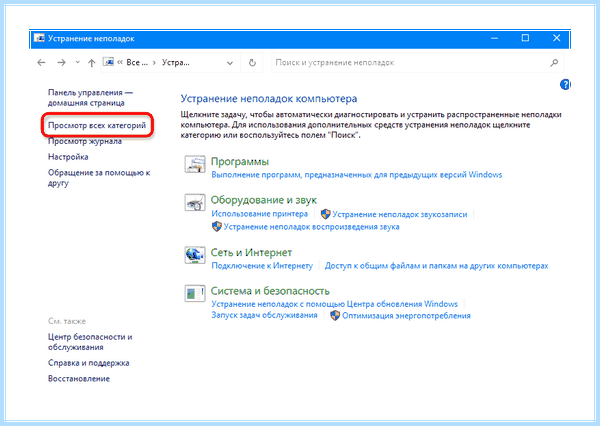Open "Центр безопасности и обслуживания"
The height and width of the screenshot is (426, 600).
point(90,342)
